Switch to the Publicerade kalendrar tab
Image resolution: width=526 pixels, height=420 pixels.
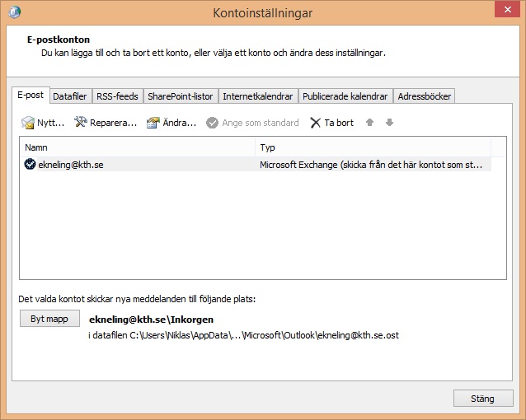pos(345,96)
